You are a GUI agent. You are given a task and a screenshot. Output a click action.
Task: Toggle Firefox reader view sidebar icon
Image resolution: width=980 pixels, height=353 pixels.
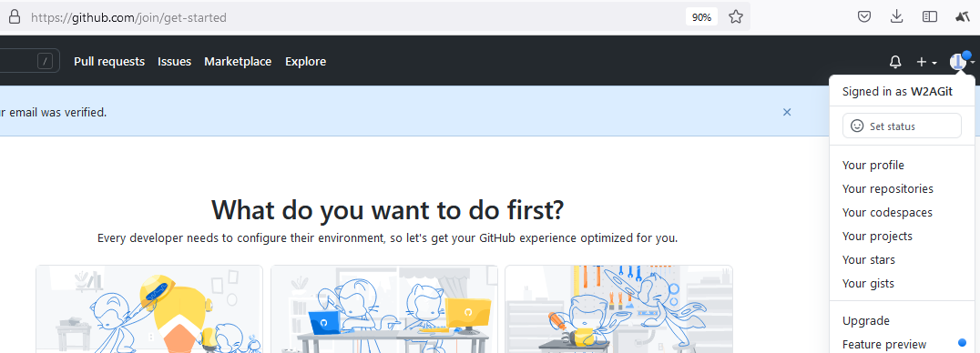click(930, 17)
